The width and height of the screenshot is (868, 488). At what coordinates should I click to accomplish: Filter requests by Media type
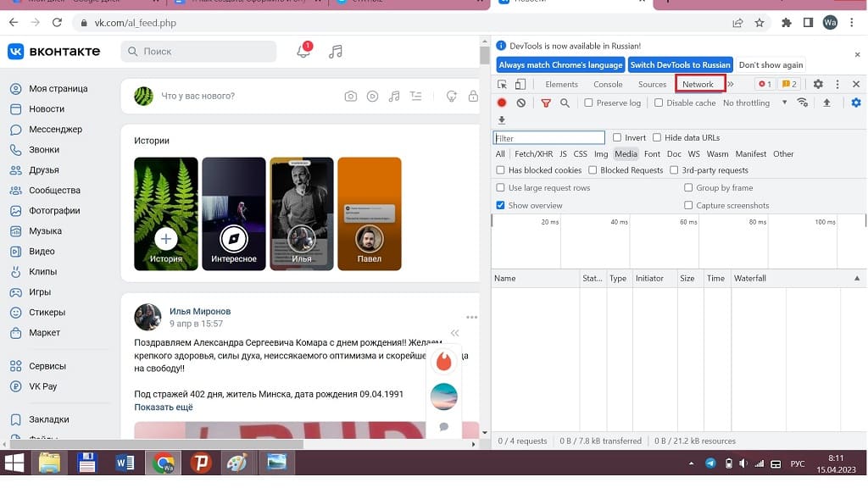[x=626, y=154]
